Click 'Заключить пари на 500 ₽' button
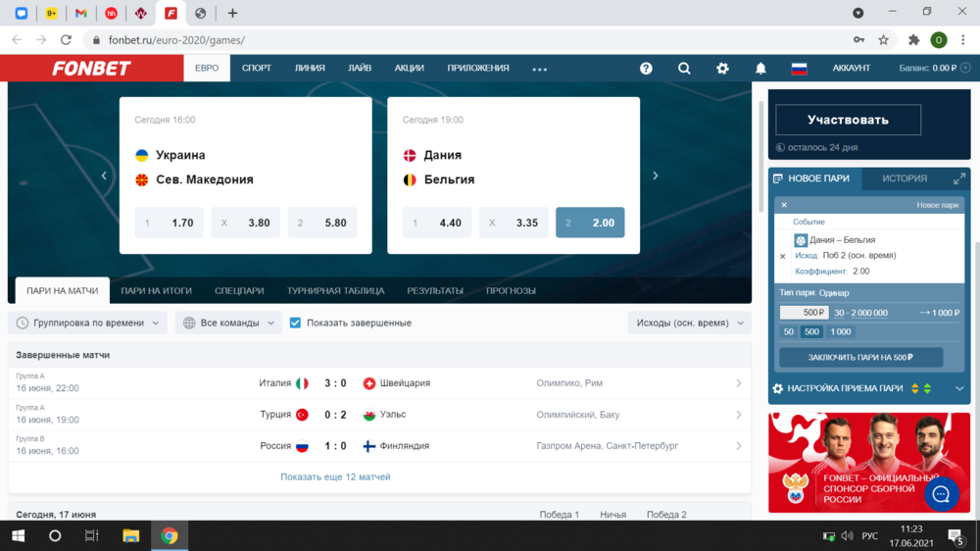980x551 pixels. coord(860,358)
